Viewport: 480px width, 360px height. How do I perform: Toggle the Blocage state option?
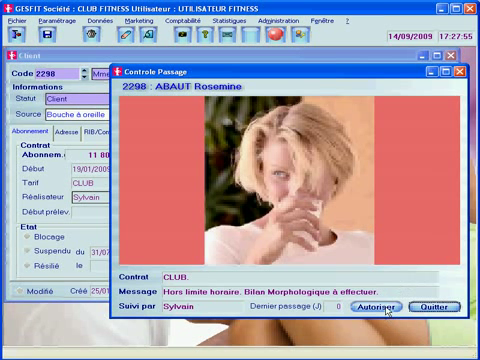(x=27, y=237)
